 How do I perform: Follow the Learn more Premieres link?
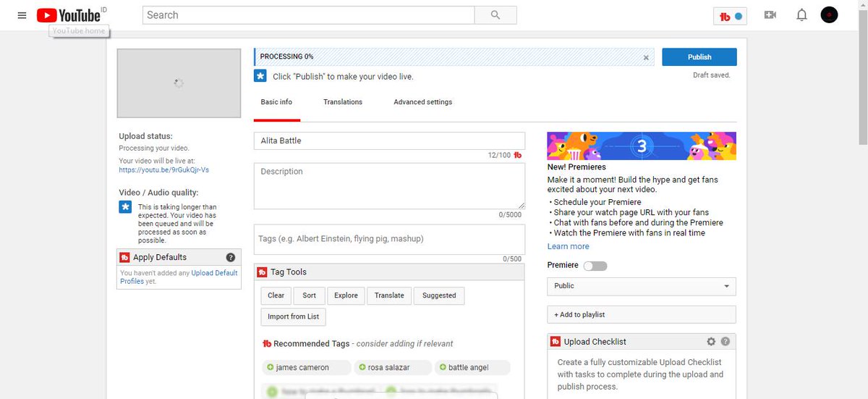(569, 247)
